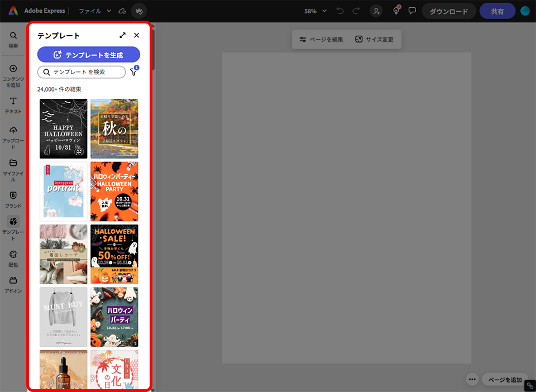Expand the Templates panel to full view
Screen dimensions: 536x392
123,35
